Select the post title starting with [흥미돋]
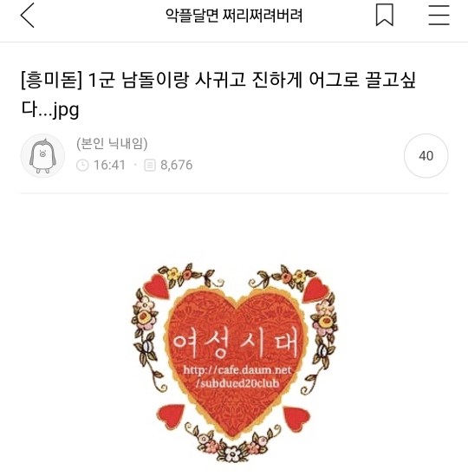 [x=218, y=95]
